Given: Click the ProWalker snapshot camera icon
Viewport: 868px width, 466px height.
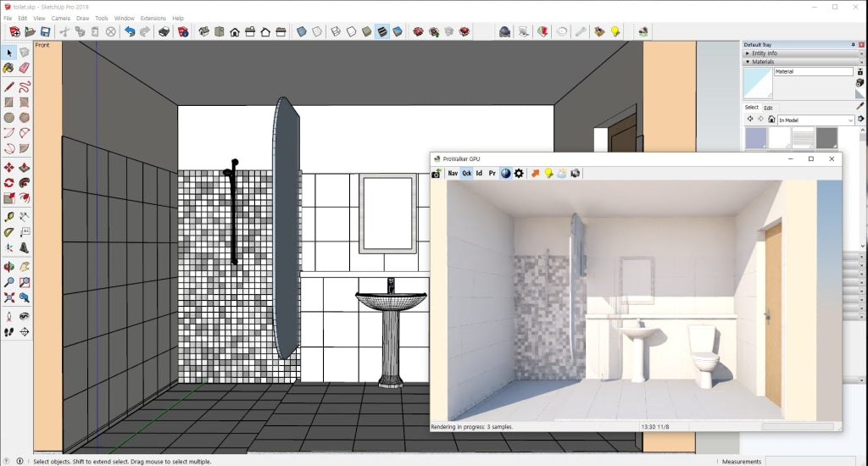Looking at the screenshot, I should (x=437, y=174).
